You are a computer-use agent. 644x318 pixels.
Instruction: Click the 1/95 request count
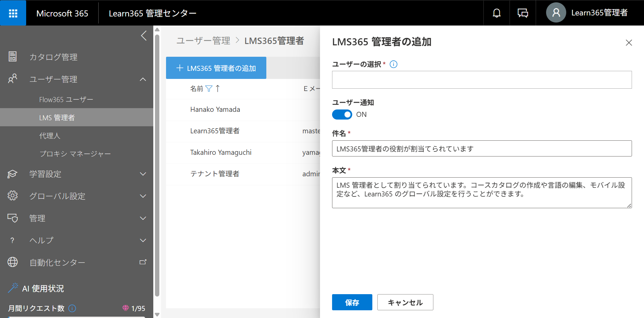coord(138,308)
